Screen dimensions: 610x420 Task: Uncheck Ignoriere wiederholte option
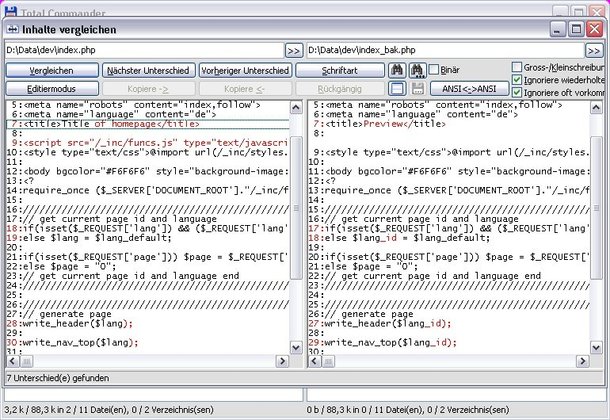click(x=517, y=79)
